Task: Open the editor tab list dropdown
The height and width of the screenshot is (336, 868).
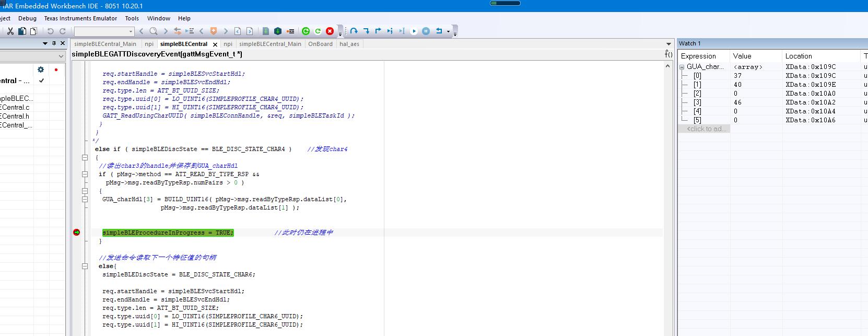Action: click(x=668, y=44)
